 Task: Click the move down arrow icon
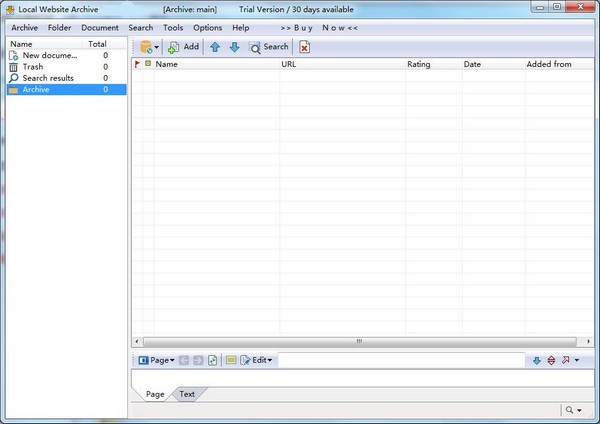click(234, 47)
